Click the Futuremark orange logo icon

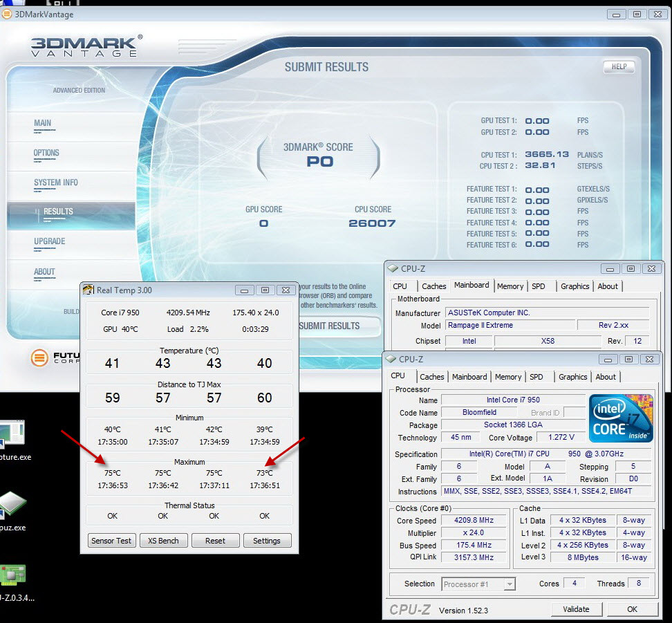39,357
